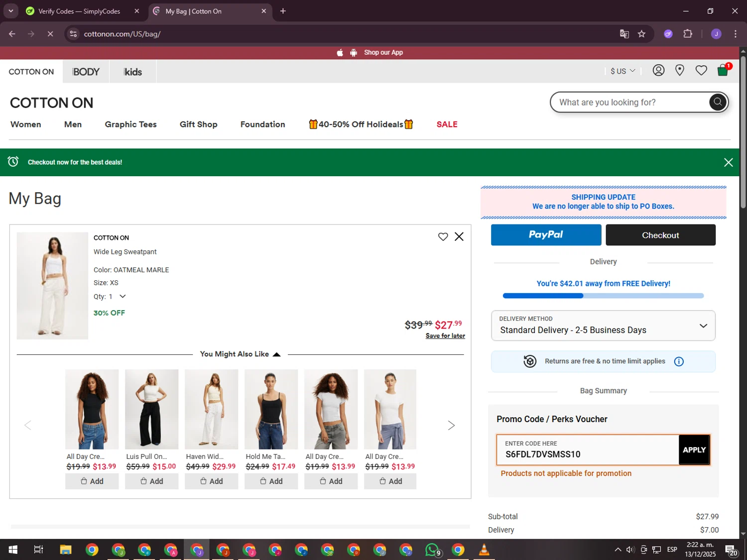The height and width of the screenshot is (560, 747).
Task: Click Save for later link
Action: [445, 336]
